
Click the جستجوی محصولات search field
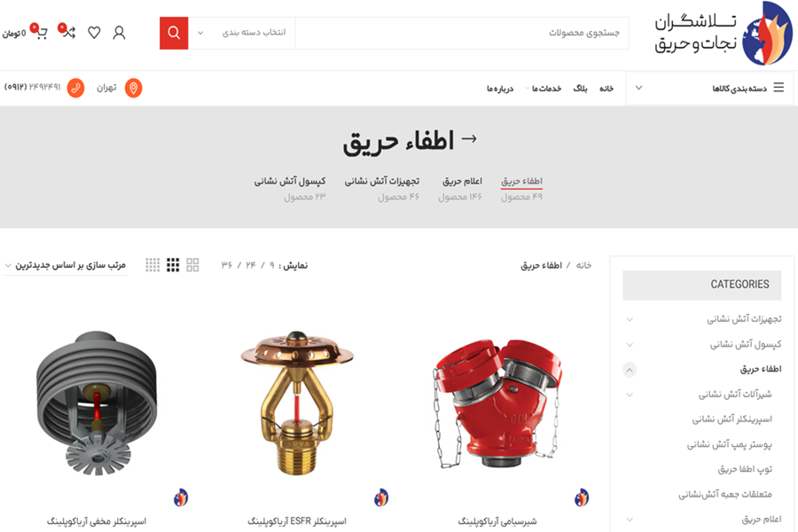tap(462, 33)
